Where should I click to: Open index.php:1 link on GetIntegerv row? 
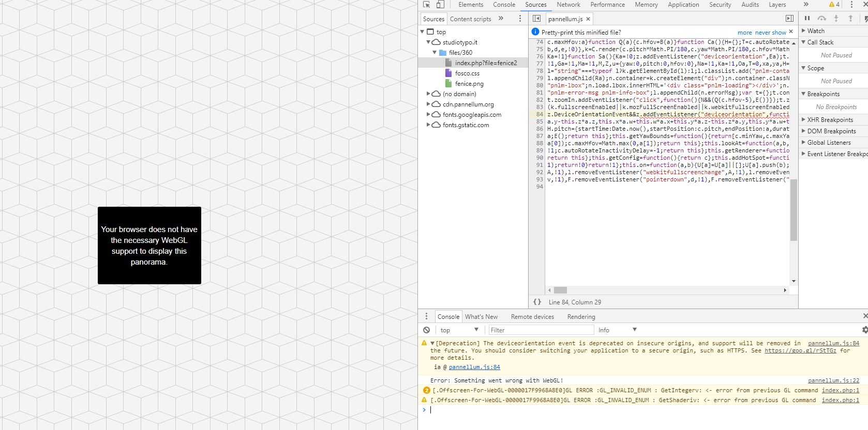tap(840, 390)
